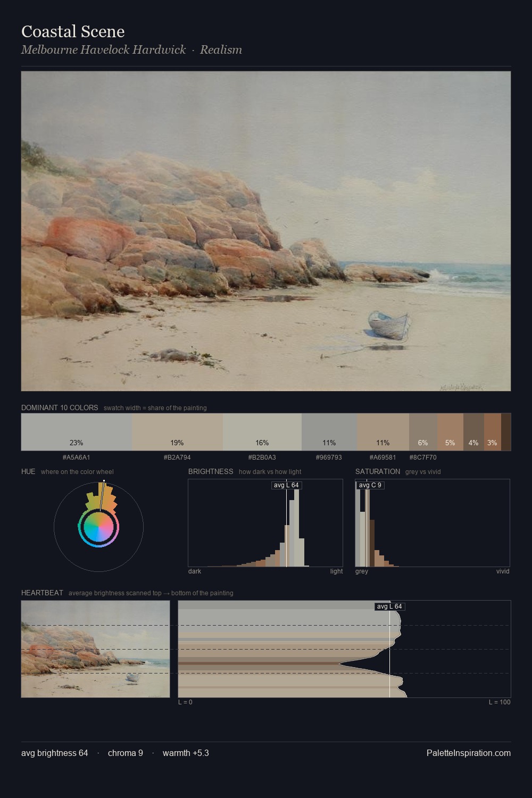Screen dimensions: 532x798
Task: Click the avg L 64 marker in brightness chart
Action: click(286, 485)
